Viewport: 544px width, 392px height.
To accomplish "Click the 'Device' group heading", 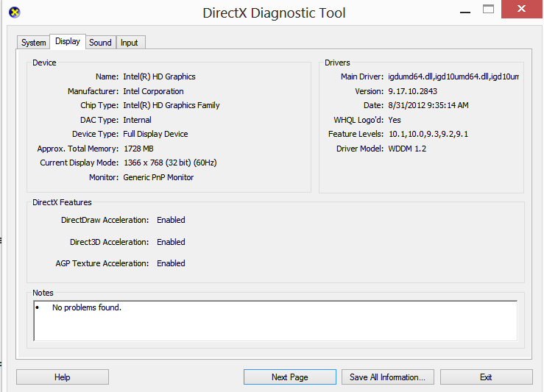I will coord(44,63).
